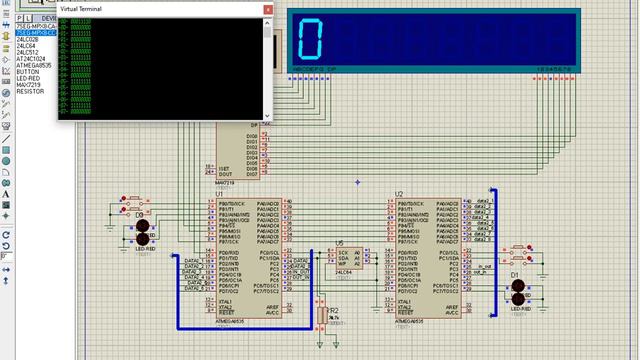This screenshot has width=640, height=360.
Task: Select the Voltage Probe tool
Action: [x=6, y=104]
